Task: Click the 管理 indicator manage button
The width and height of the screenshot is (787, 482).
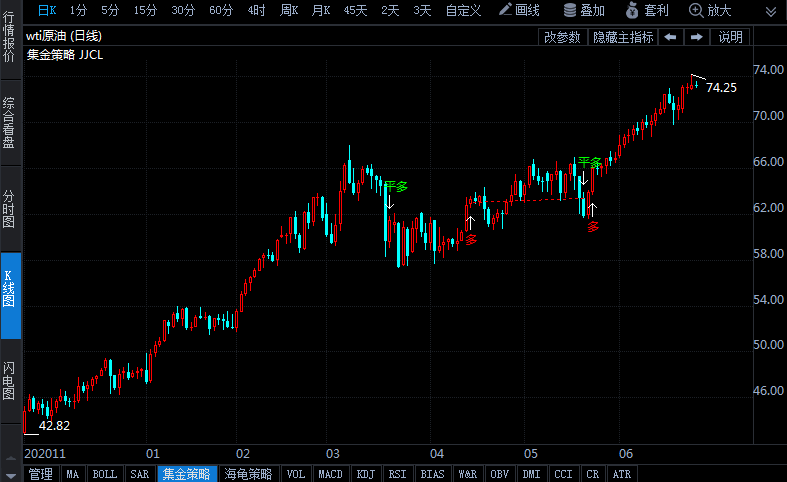Action: point(41,474)
